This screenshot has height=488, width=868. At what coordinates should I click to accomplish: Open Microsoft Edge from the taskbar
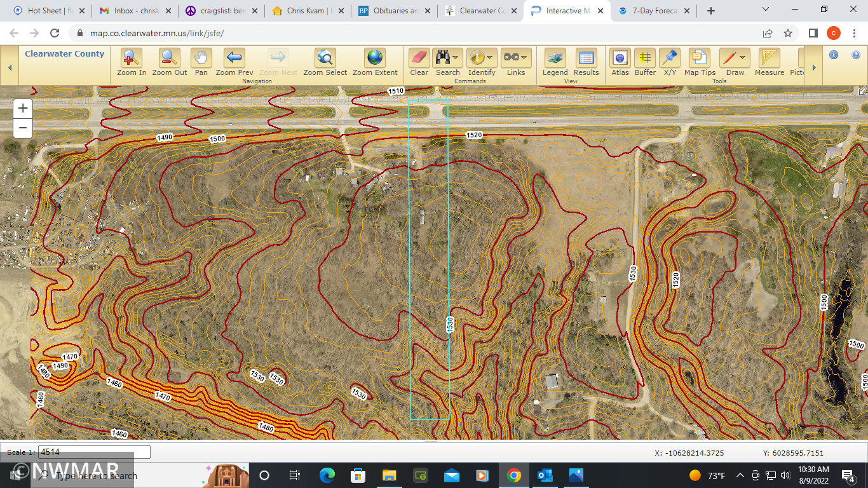pos(327,475)
